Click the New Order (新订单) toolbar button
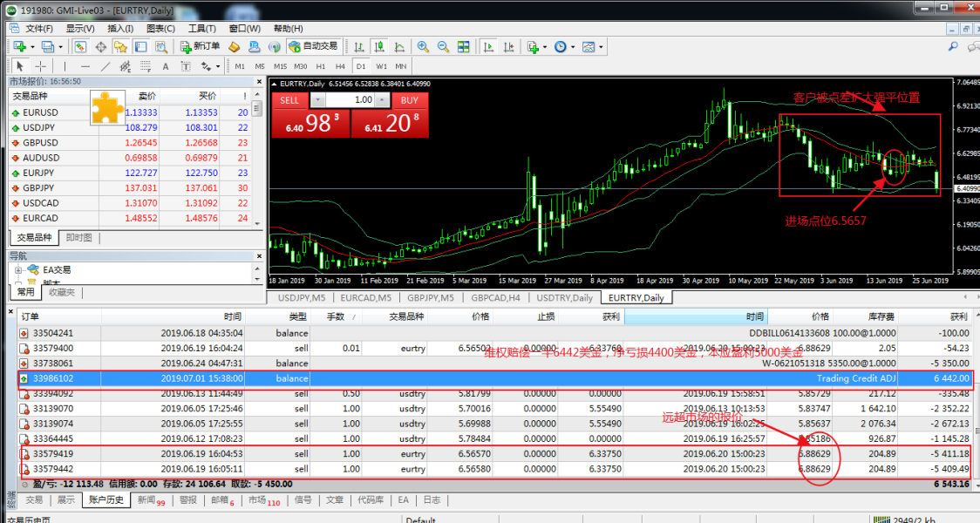 tap(201, 46)
